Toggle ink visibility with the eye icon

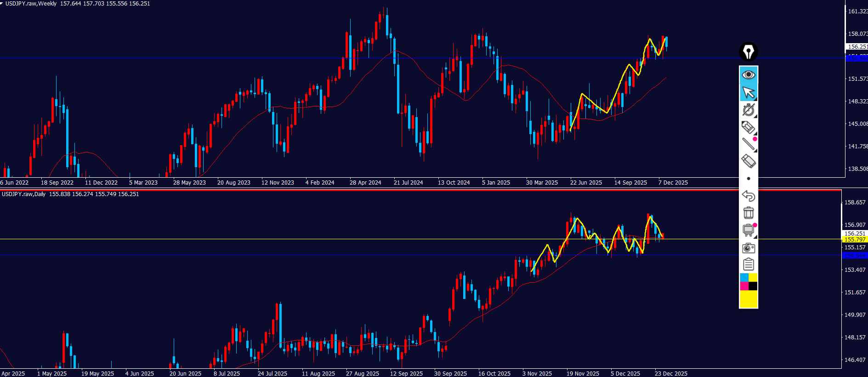748,75
